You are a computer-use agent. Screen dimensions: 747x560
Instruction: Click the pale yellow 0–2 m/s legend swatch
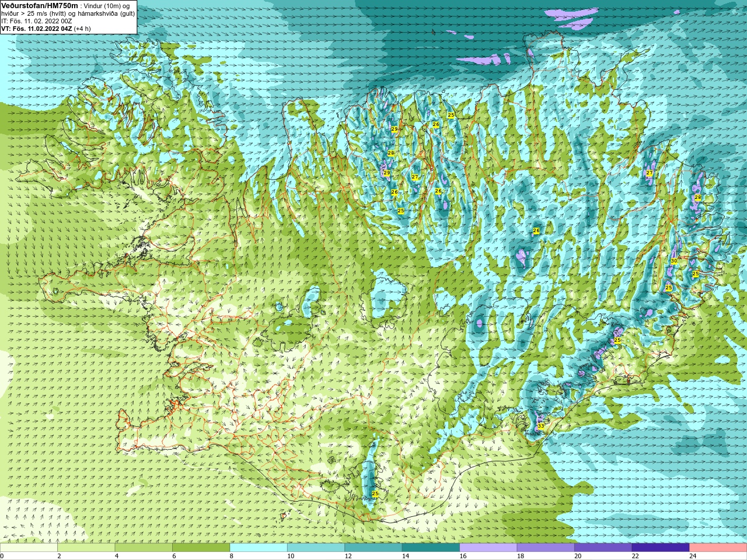coord(29,547)
